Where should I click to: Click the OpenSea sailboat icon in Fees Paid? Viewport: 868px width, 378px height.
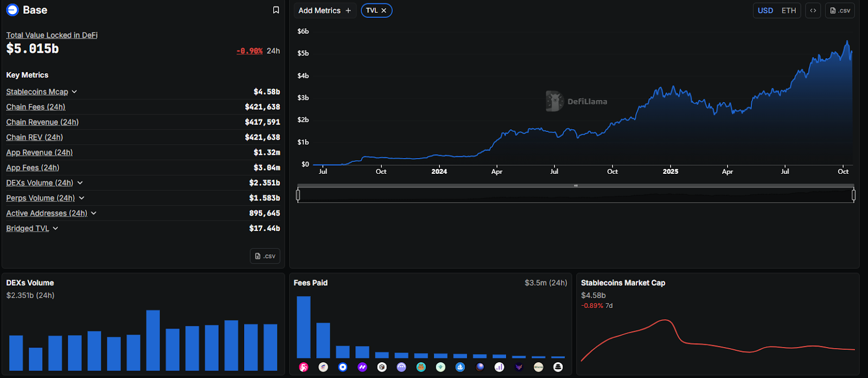pos(460,367)
